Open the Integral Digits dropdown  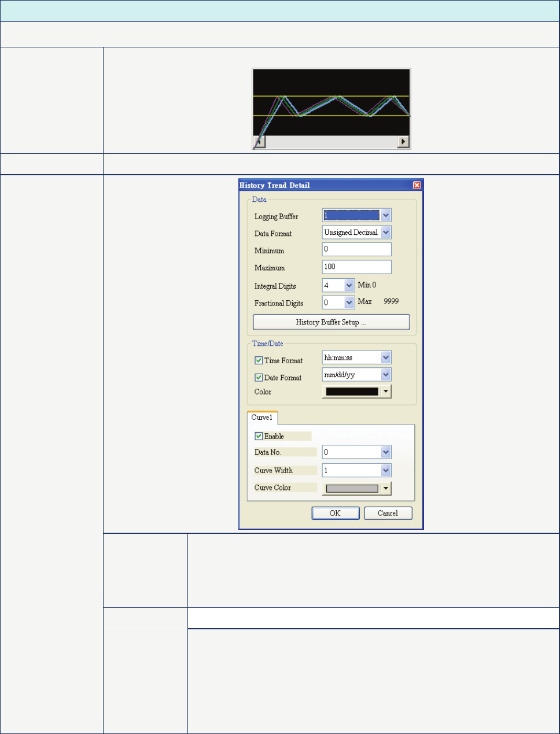point(349,286)
